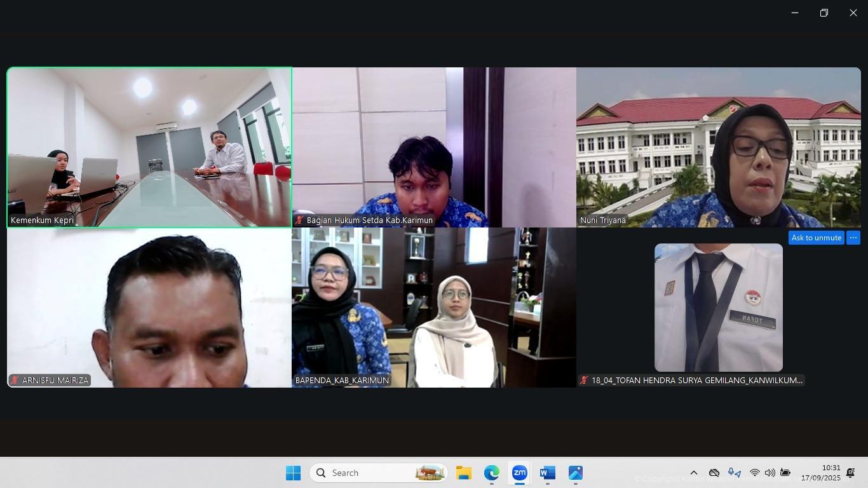Switch to the Zoom app in taskbar

pos(519,473)
